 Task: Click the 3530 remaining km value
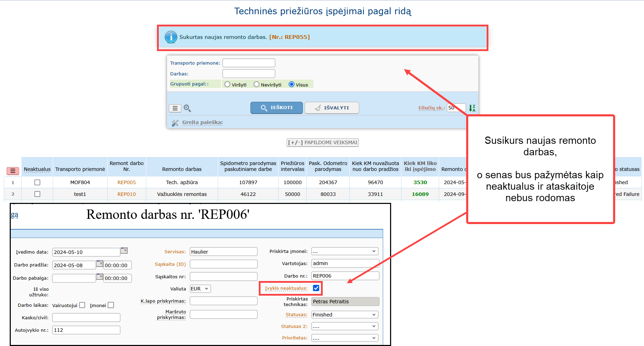[x=420, y=182]
